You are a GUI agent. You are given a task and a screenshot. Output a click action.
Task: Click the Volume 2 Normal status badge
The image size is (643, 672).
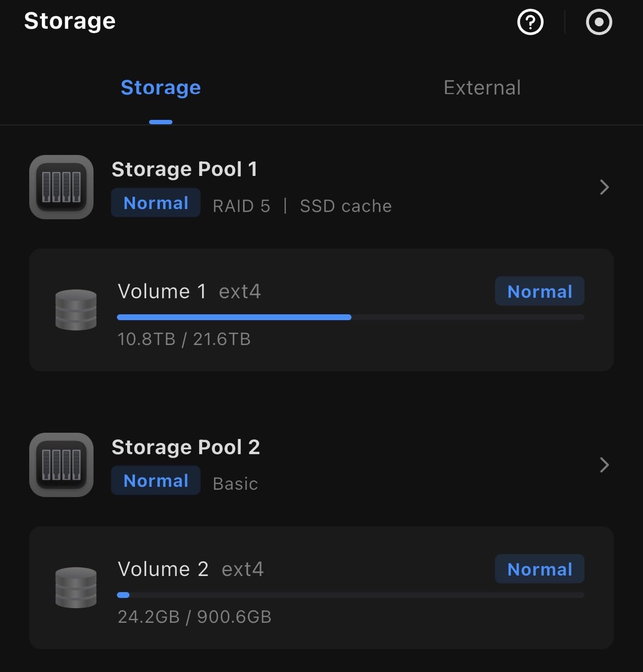coord(540,569)
